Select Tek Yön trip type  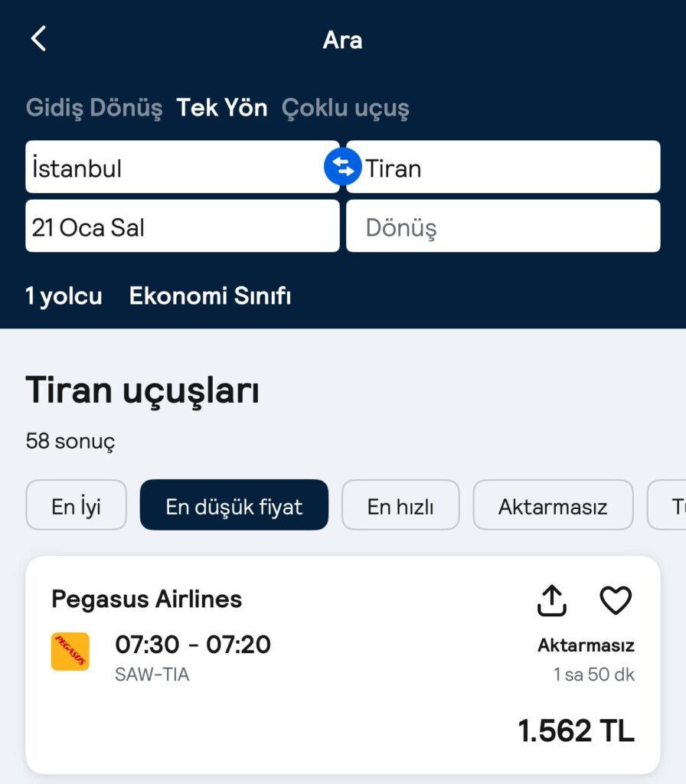click(x=222, y=108)
